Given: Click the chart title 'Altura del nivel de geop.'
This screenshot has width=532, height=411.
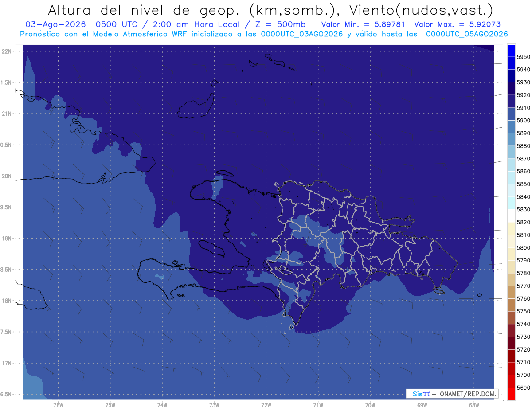Looking at the screenshot, I should (145, 10).
